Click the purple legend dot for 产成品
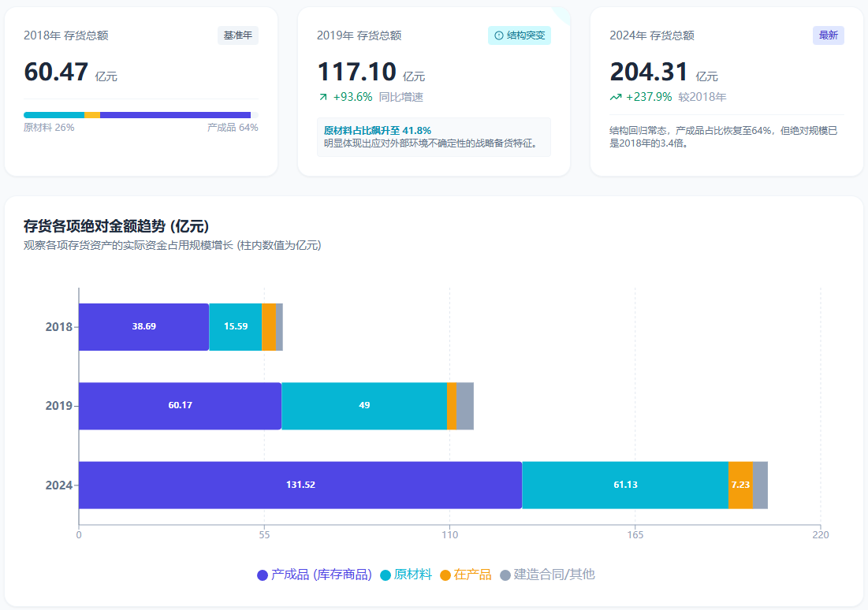The image size is (868, 610). pyautogui.click(x=263, y=575)
